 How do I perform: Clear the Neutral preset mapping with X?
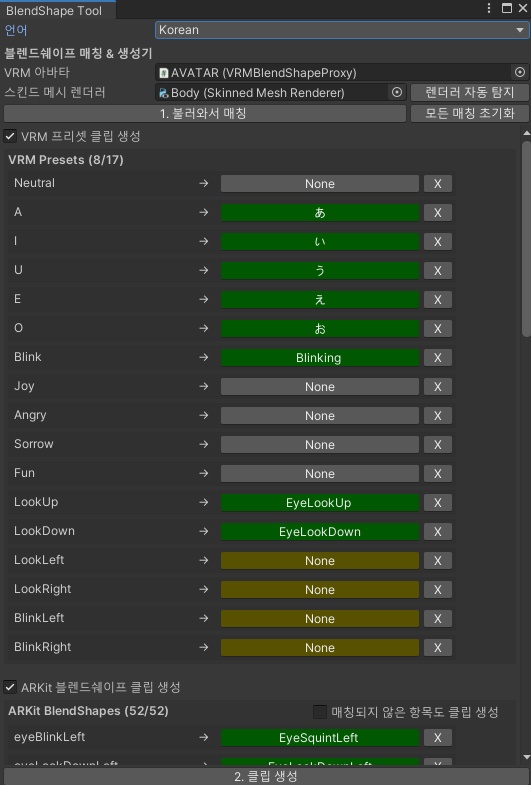(438, 184)
